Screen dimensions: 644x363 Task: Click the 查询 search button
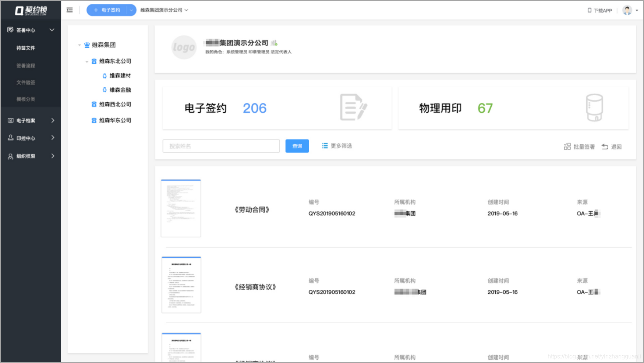click(x=297, y=146)
